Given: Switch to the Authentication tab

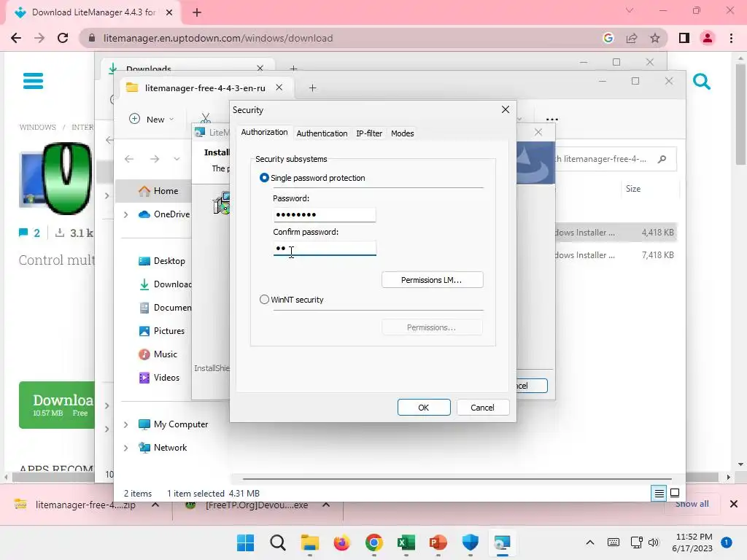Looking at the screenshot, I should coord(322,133).
